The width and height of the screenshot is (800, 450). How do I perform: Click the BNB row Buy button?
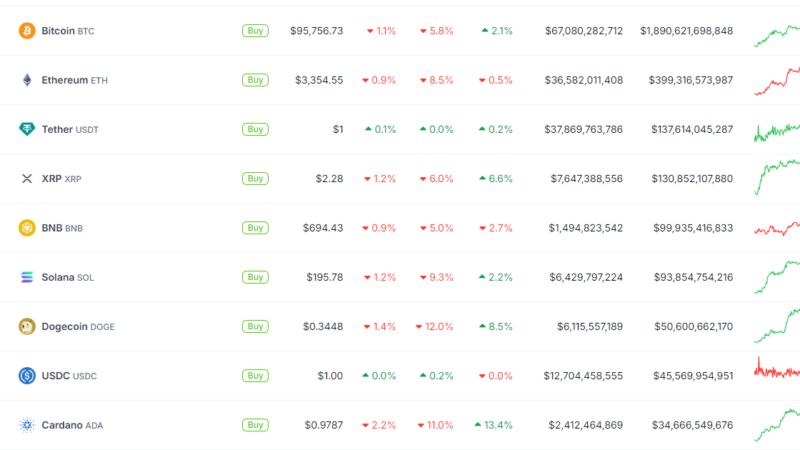click(x=255, y=228)
